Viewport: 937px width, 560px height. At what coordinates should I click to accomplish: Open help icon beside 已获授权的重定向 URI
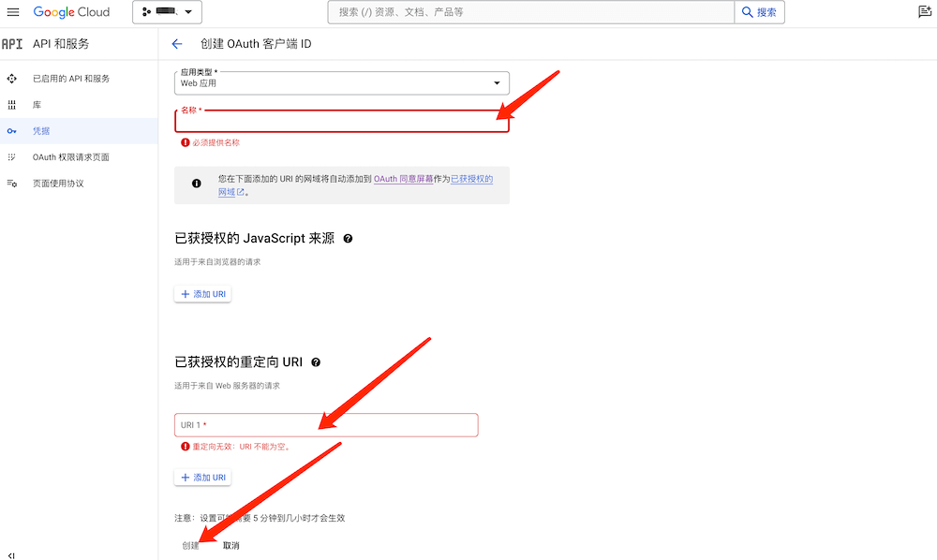coord(316,362)
